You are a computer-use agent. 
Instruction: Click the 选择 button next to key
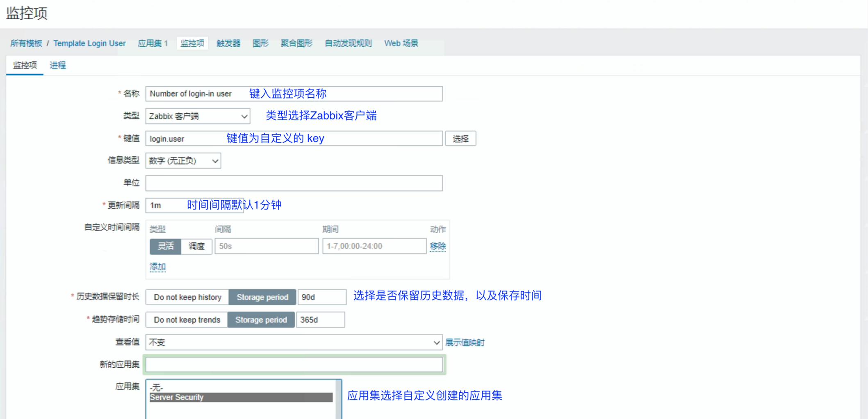[x=460, y=139]
